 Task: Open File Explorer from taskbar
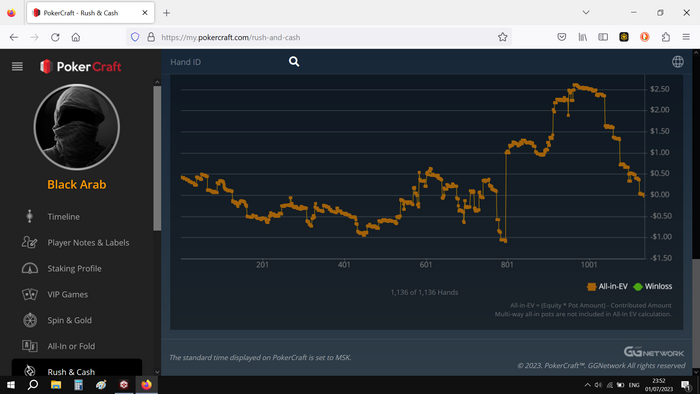coord(56,385)
